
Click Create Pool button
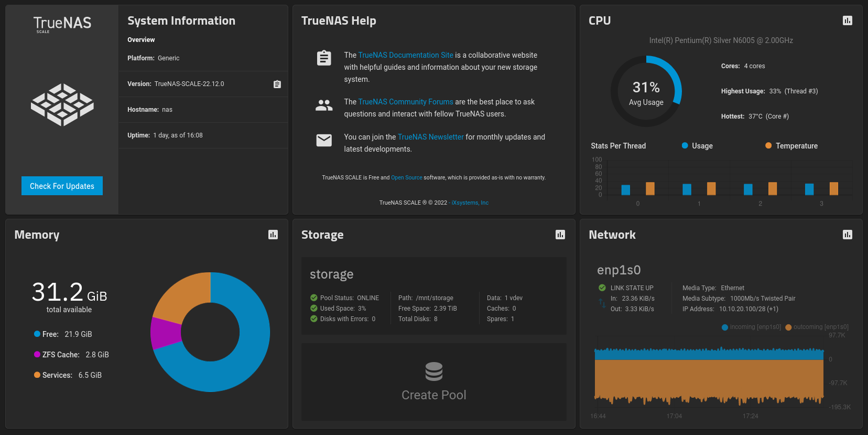tap(434, 382)
